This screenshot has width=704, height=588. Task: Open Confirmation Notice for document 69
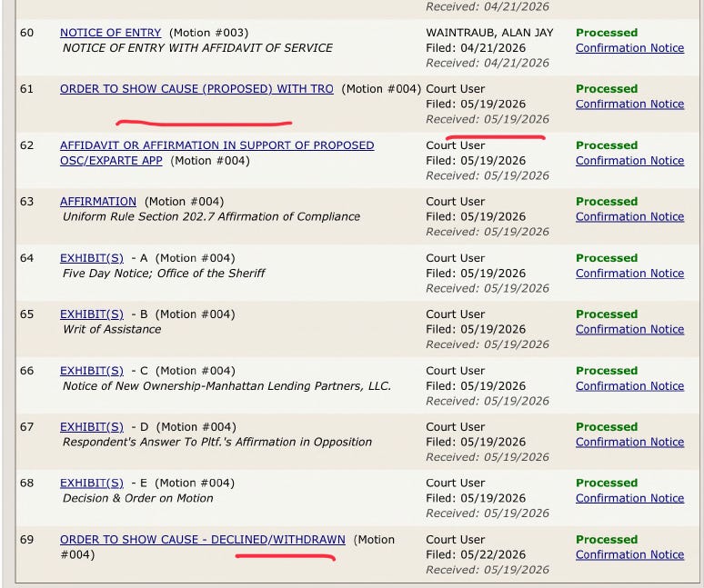tap(630, 554)
